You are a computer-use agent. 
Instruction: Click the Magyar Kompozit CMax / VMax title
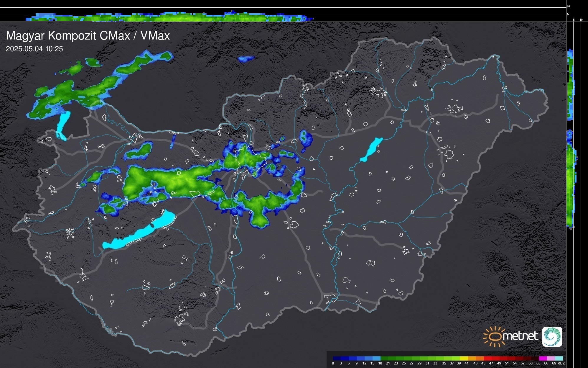pos(88,36)
